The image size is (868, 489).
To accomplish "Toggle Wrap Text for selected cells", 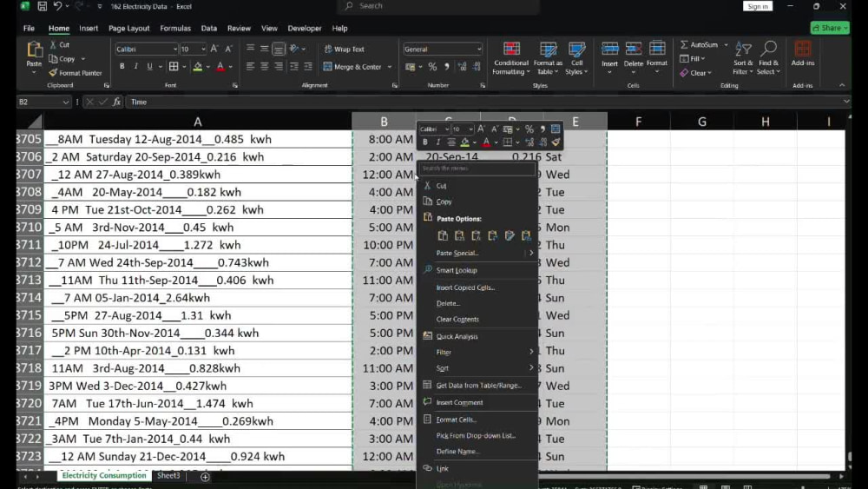I will click(x=345, y=49).
